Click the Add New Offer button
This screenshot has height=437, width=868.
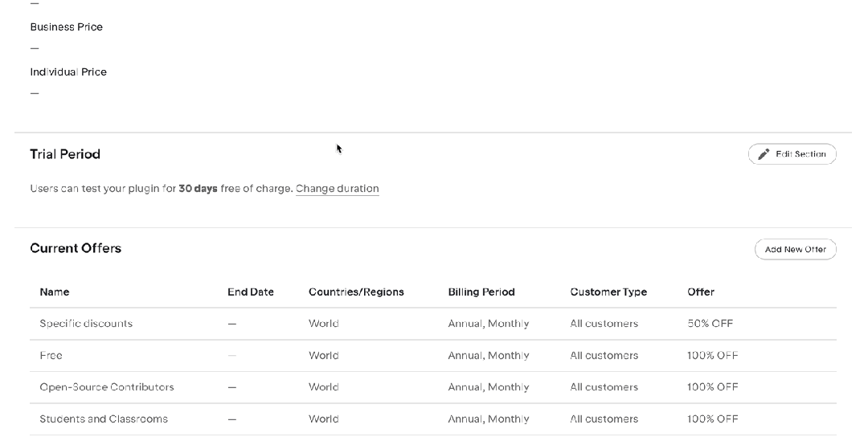pyautogui.click(x=796, y=249)
